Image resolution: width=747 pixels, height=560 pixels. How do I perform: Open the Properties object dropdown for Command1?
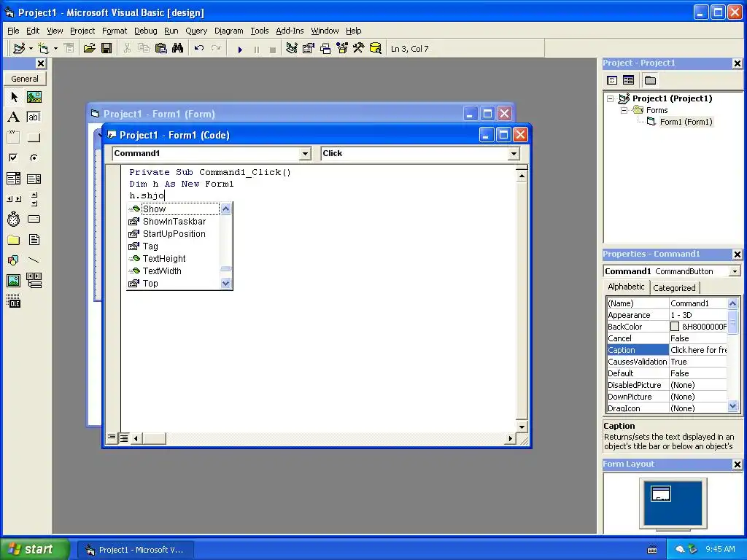735,271
